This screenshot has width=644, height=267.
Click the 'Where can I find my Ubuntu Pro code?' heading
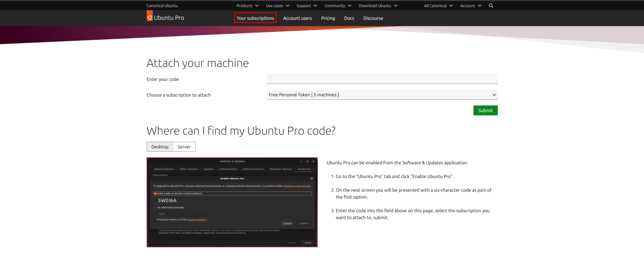click(241, 131)
